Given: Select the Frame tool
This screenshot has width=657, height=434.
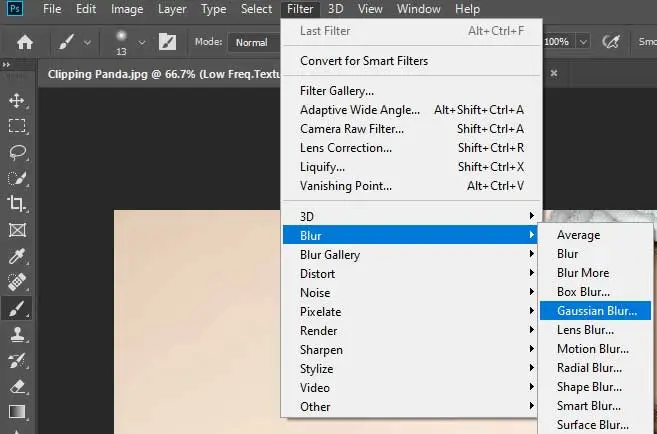Looking at the screenshot, I should click(x=17, y=230).
